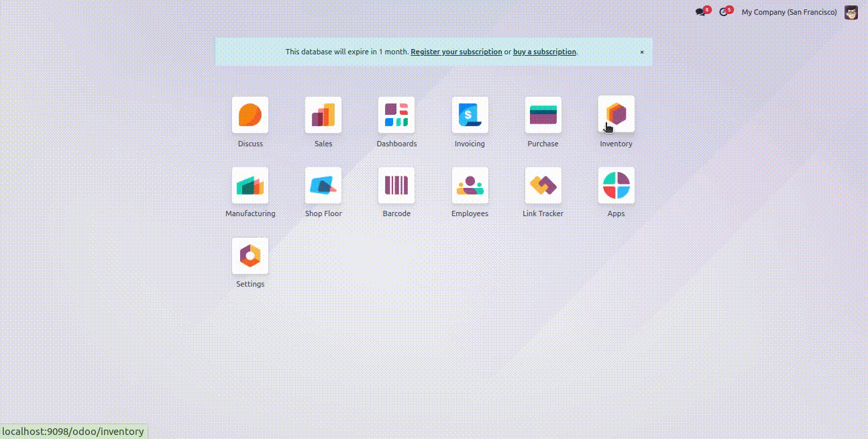The width and height of the screenshot is (868, 439).
Task: Open the conversations message icon
Action: [x=702, y=12]
